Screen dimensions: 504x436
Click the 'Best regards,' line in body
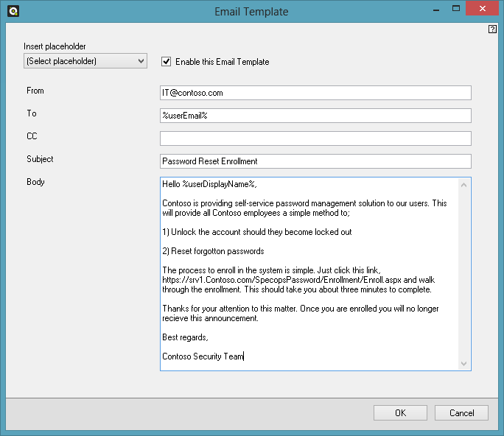185,337
